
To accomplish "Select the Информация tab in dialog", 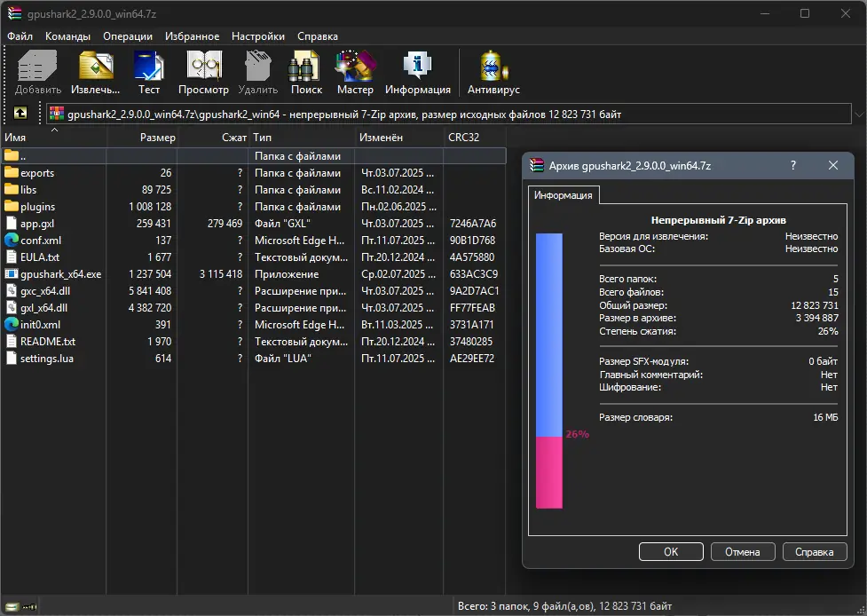I will coord(564,195).
